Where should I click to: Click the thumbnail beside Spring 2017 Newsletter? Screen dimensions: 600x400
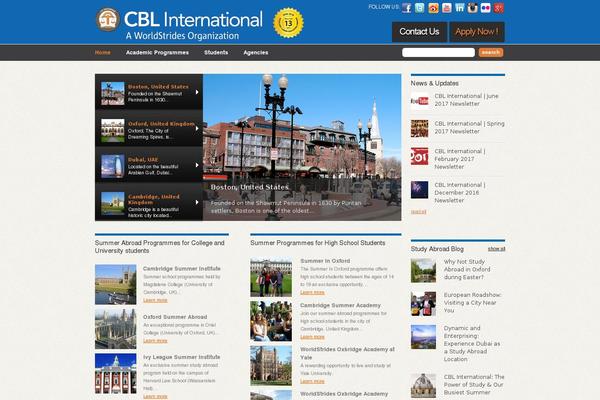click(x=419, y=129)
